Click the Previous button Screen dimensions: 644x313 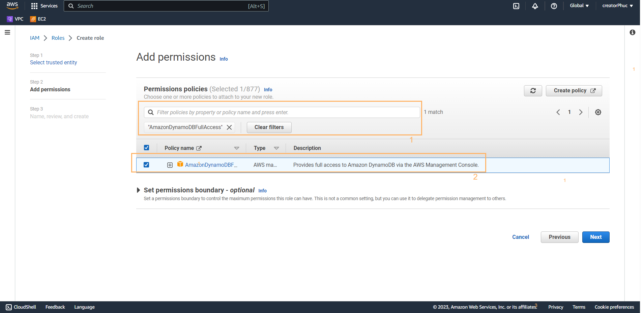[560, 237]
